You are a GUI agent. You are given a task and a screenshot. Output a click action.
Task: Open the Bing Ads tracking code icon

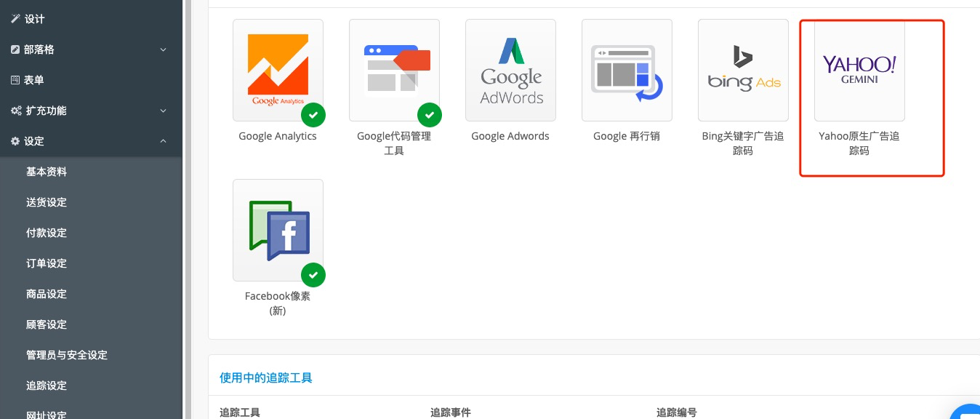[743, 70]
